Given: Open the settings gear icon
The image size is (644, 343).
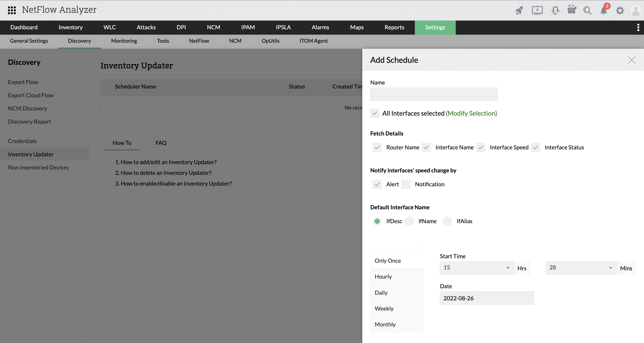Looking at the screenshot, I should [x=620, y=11].
